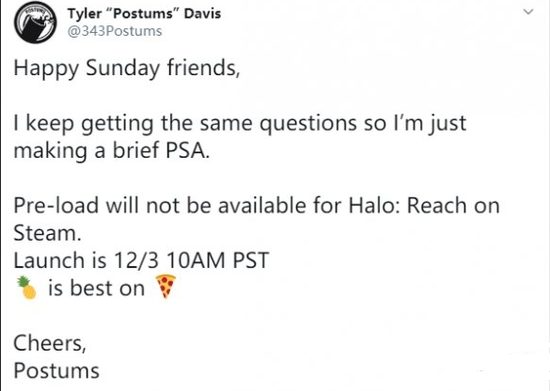Click the "10AM PST" launch time

pos(217,260)
